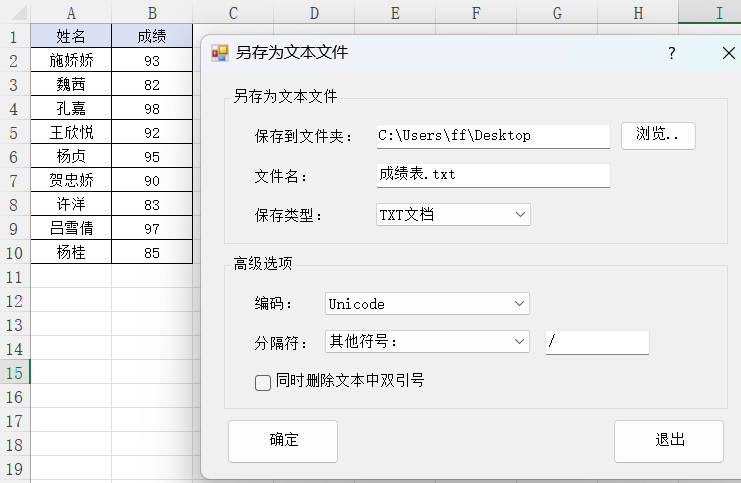
Task: Open the Unicode encoding dropdown
Action: pos(427,304)
